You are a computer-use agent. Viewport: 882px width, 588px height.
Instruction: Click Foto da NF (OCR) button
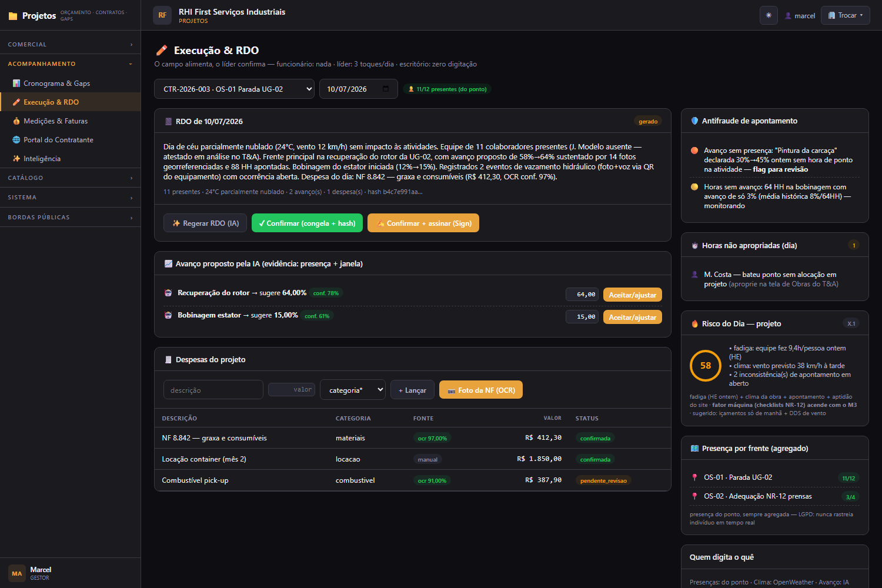pos(481,390)
